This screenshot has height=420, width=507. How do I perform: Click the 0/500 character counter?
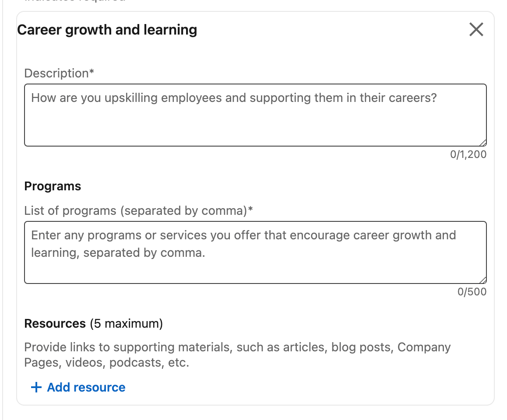[472, 292]
